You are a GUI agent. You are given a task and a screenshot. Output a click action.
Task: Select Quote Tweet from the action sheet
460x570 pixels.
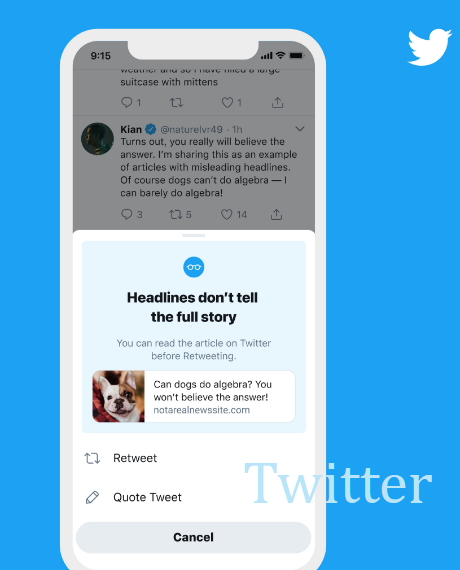194,497
